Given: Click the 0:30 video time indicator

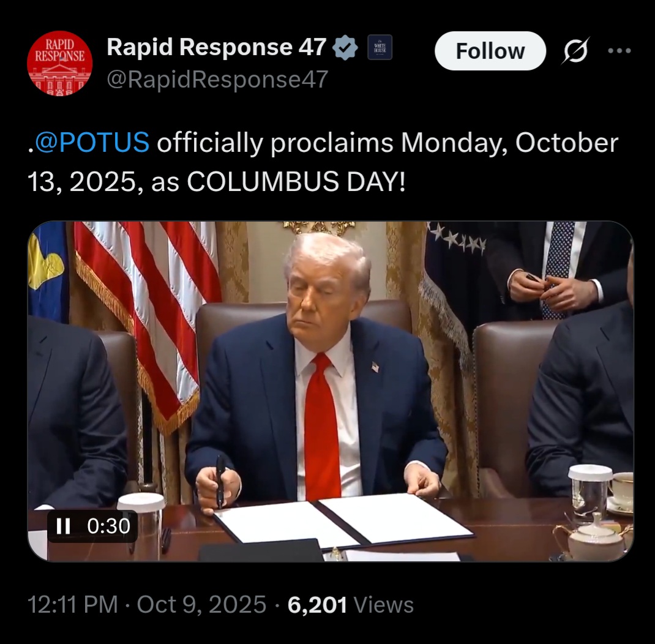Looking at the screenshot, I should 108,526.
